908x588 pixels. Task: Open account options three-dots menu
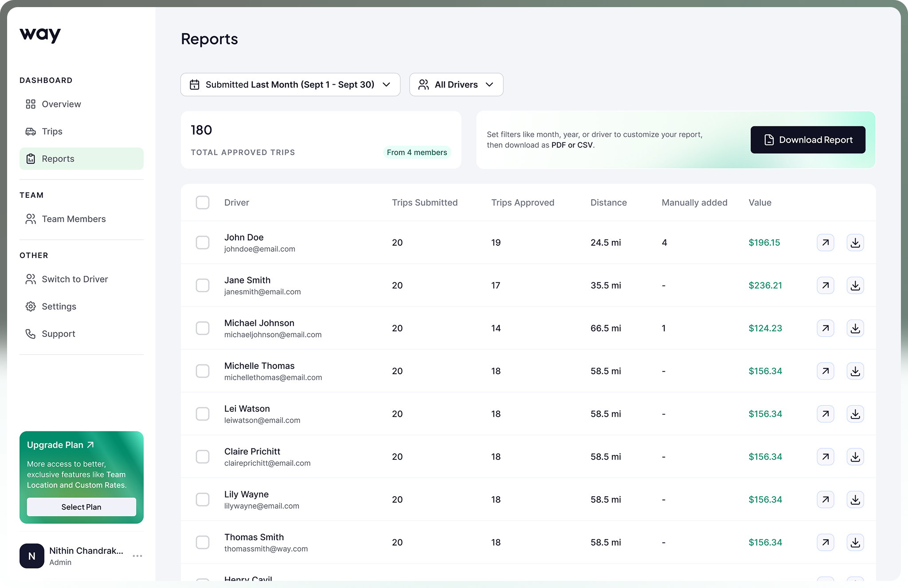(x=137, y=556)
